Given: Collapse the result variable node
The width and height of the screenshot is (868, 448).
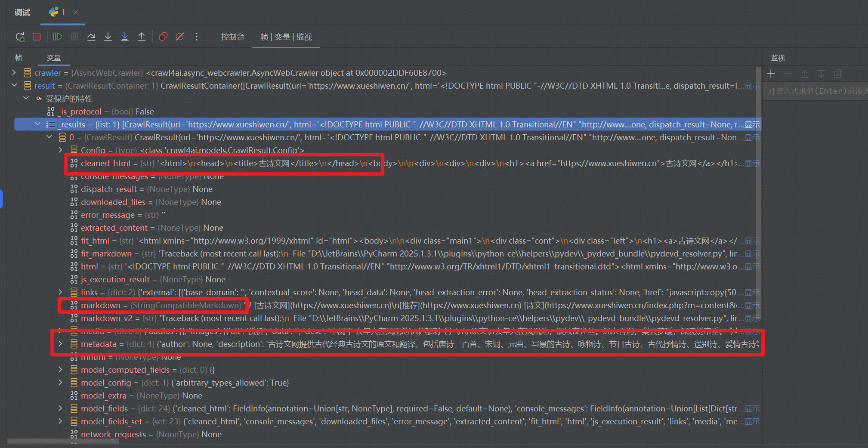Looking at the screenshot, I should click(x=14, y=86).
